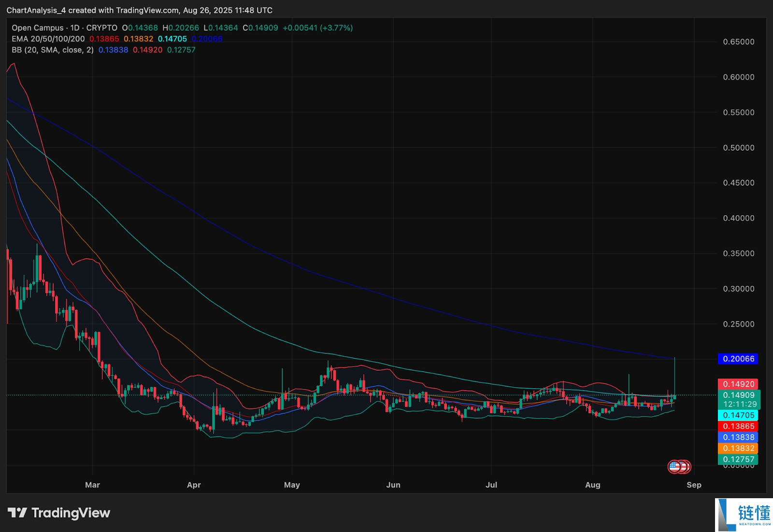Select the BB (20, SMA, close, 2) legend
773x532 pixels.
click(53, 50)
